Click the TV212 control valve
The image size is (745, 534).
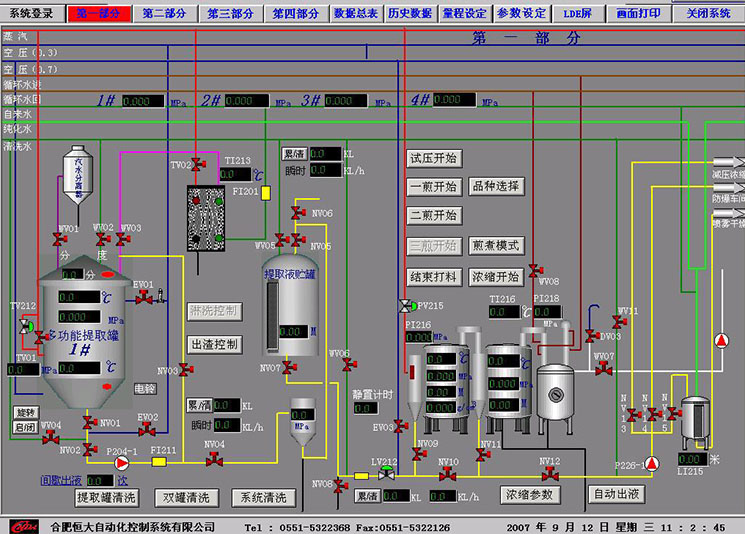coord(26,326)
